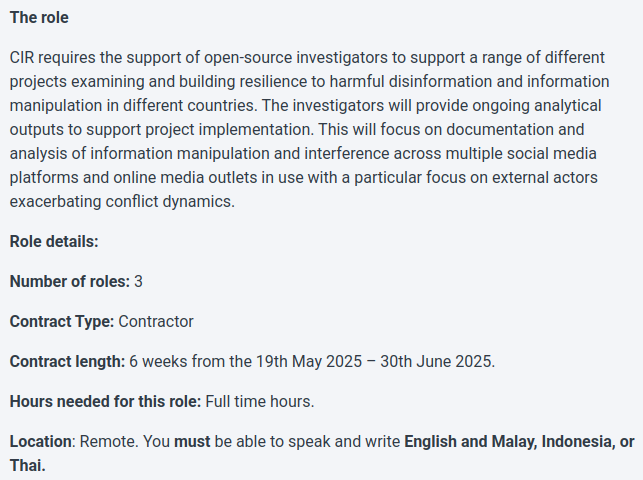
Task: Click the "Role details:" heading
Action: pyautogui.click(x=54, y=241)
